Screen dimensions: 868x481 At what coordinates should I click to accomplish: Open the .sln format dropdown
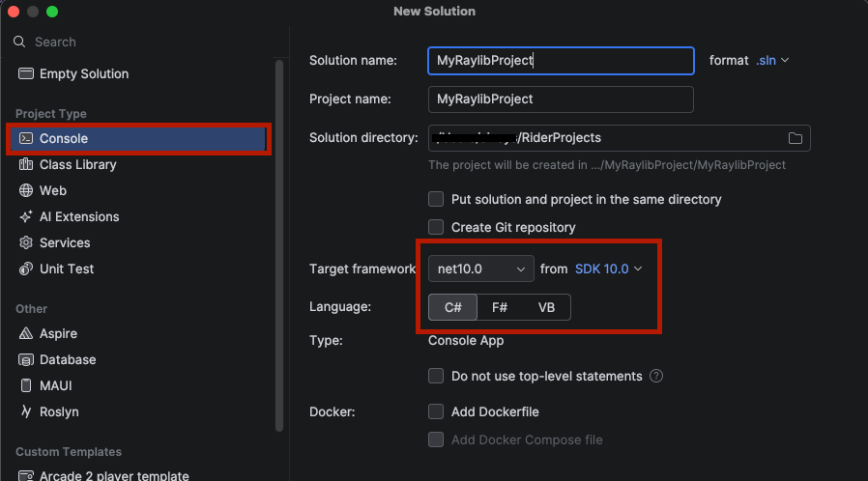tap(772, 60)
